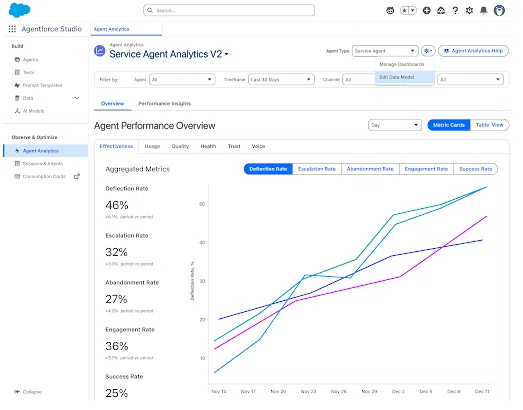523x410 pixels.
Task: Open the Trailhead guidance cloud icon
Action: pyautogui.click(x=441, y=11)
